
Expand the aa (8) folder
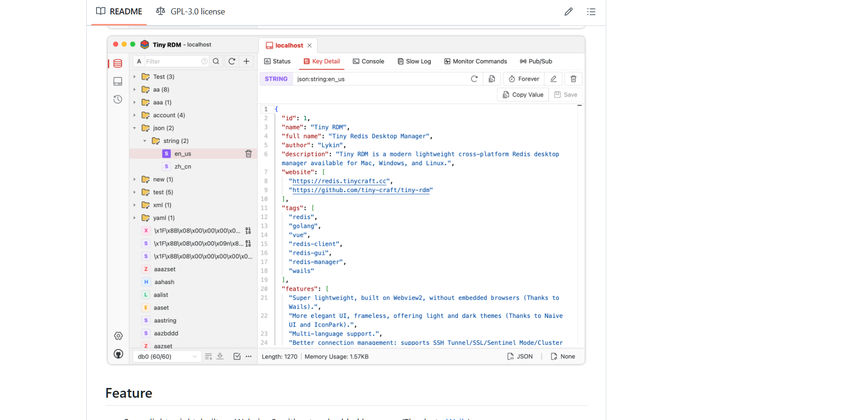135,90
